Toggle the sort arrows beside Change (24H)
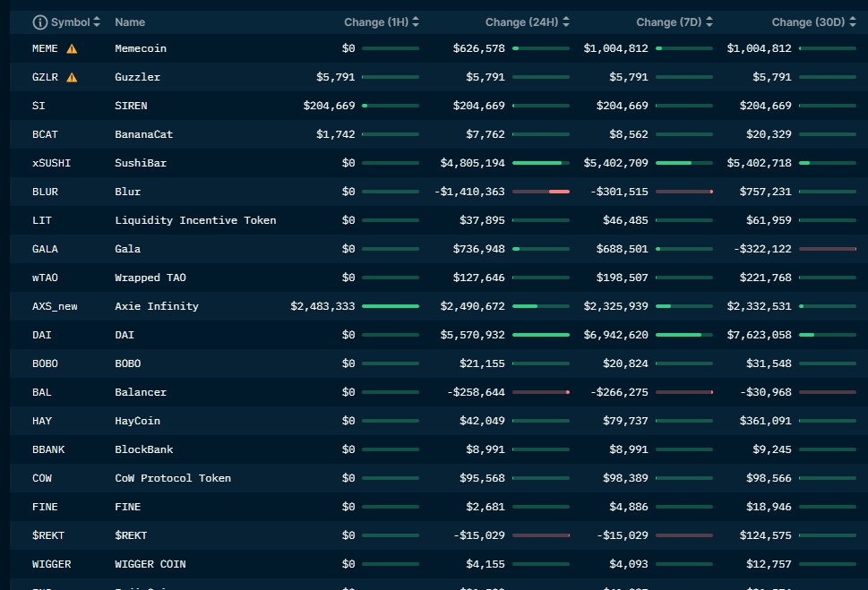 [x=566, y=22]
